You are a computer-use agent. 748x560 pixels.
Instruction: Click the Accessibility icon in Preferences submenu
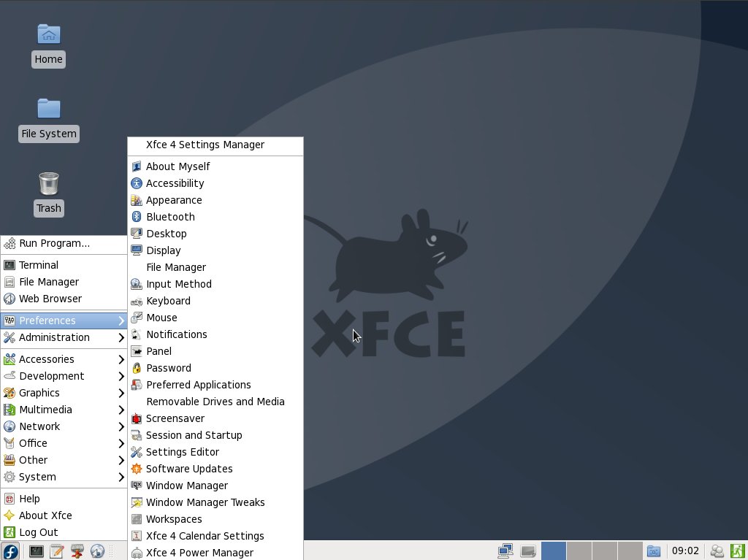[137, 183]
